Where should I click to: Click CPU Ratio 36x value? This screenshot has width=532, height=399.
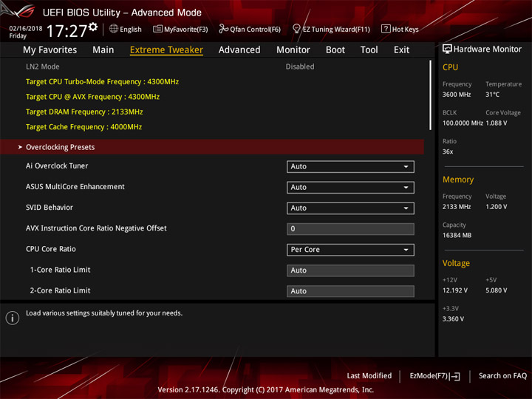448,151
